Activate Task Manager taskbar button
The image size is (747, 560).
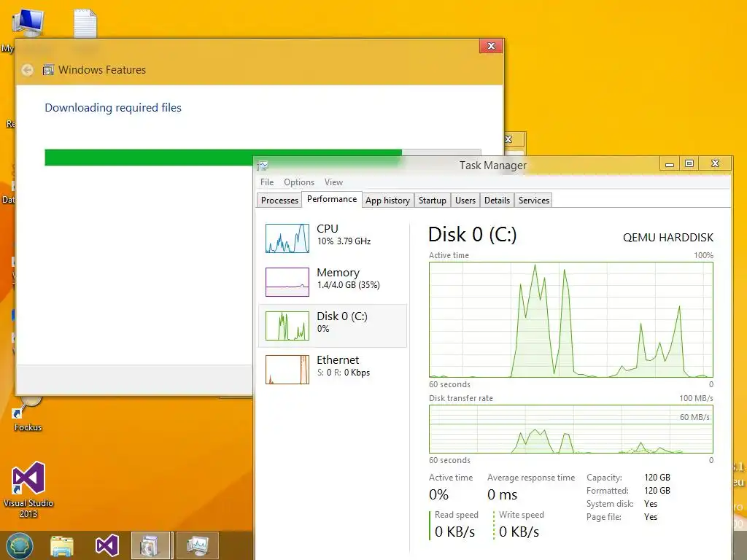point(197,545)
